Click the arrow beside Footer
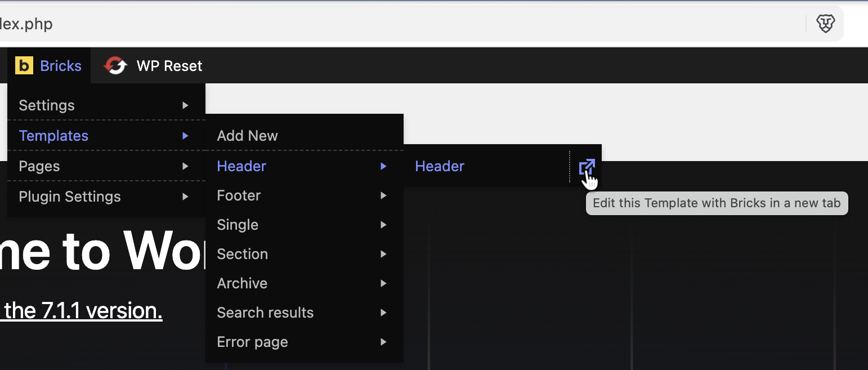Viewport: 868px width, 370px height. tap(383, 195)
